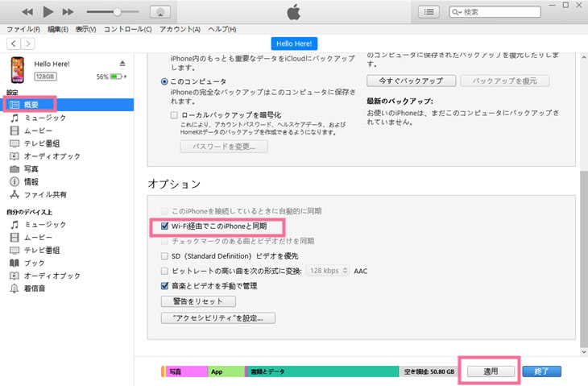
Task: Click the Apple logo display area
Action: click(294, 12)
